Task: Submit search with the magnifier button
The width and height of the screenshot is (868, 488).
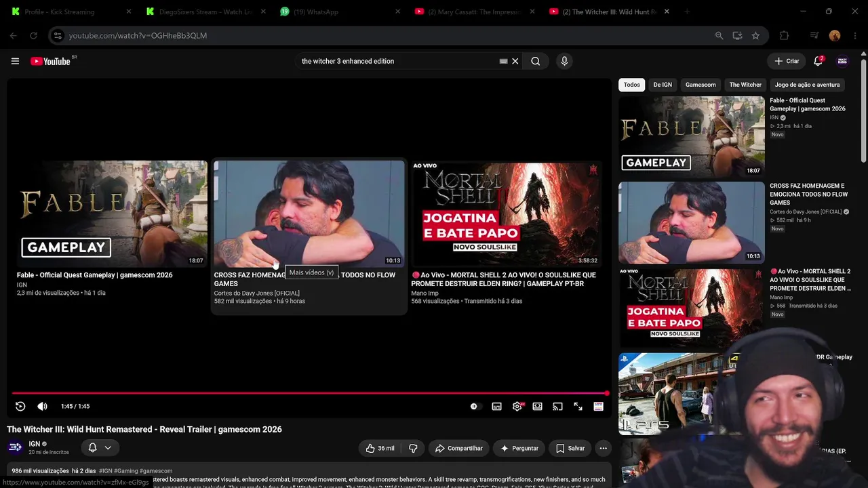Action: [x=536, y=61]
